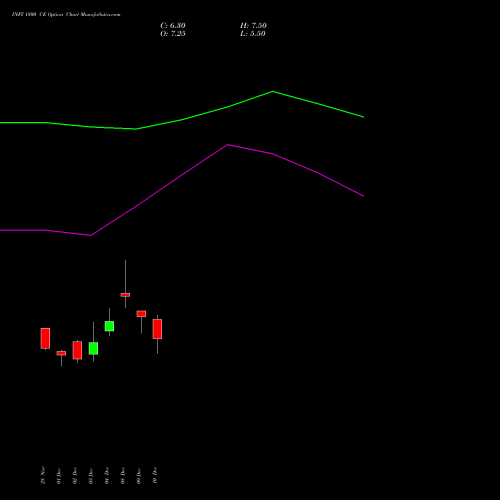The height and width of the screenshot is (500, 500).
Task: Click the open value "O: 7.25"
Action: 173,34
